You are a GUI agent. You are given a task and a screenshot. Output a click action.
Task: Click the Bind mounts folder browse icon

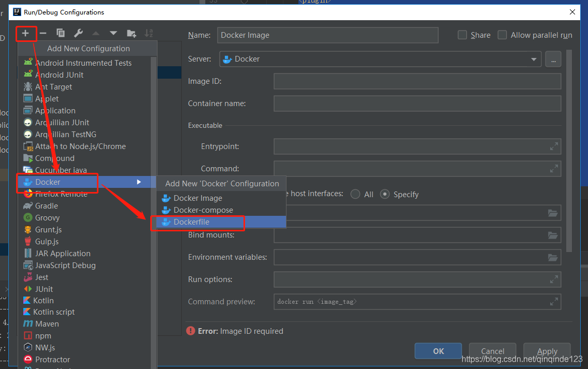[x=553, y=235]
